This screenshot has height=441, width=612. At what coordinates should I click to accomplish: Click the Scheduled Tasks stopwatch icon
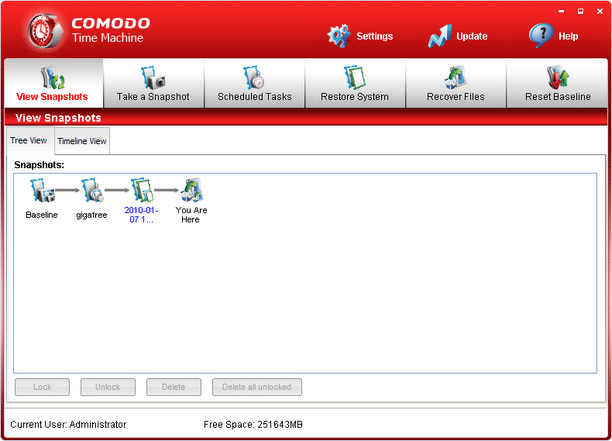tap(254, 77)
